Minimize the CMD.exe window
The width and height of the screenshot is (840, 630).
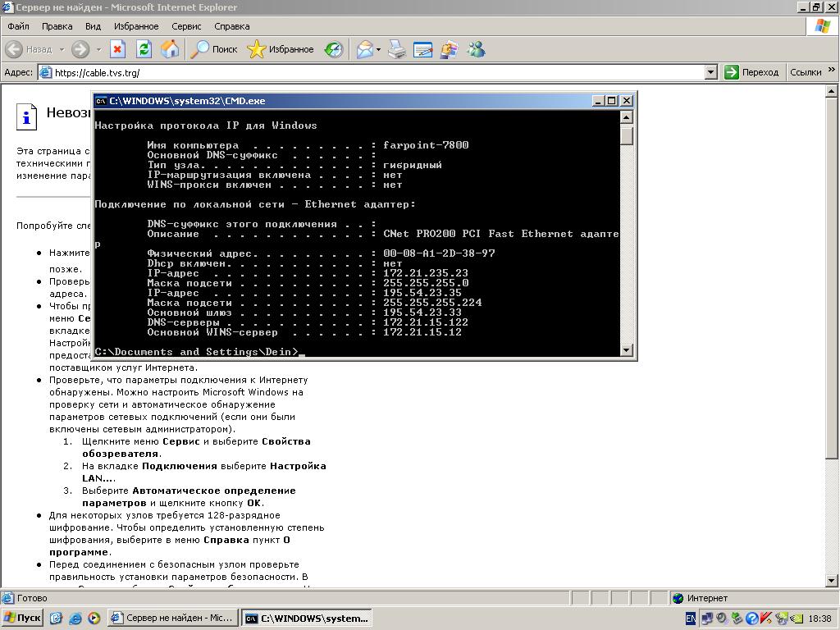click(x=599, y=101)
